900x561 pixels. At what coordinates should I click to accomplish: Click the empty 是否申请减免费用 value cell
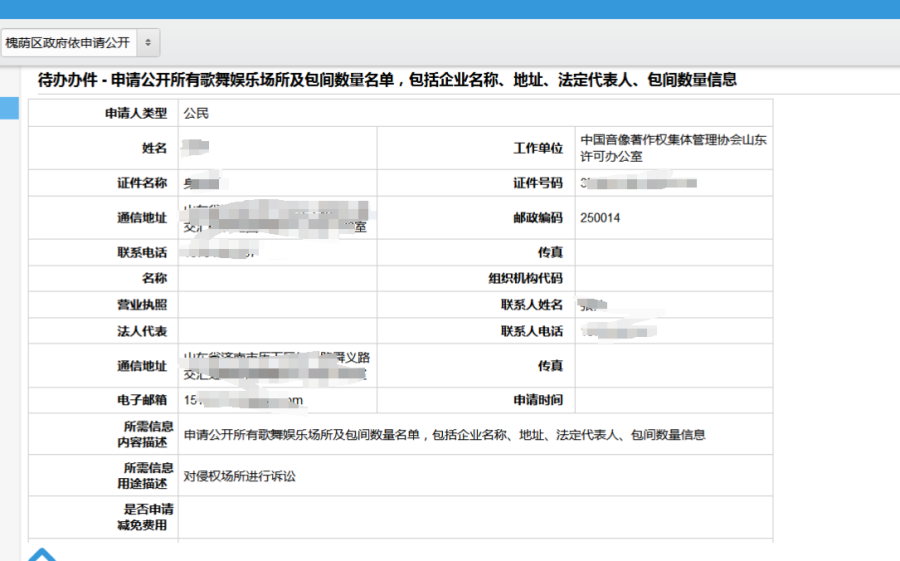click(475, 518)
